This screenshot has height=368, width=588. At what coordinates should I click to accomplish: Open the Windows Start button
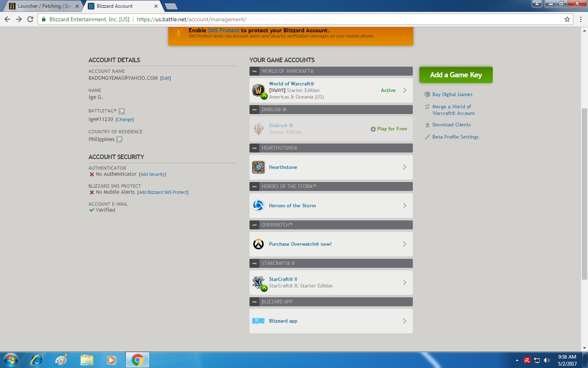[x=11, y=360]
